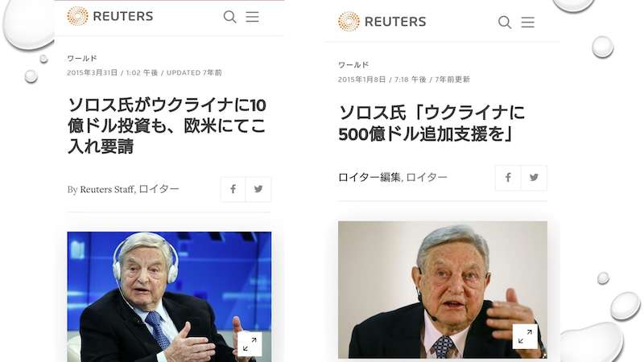This screenshot has width=644, height=362.
Task: Open search in the right Reuters page
Action: [505, 23]
